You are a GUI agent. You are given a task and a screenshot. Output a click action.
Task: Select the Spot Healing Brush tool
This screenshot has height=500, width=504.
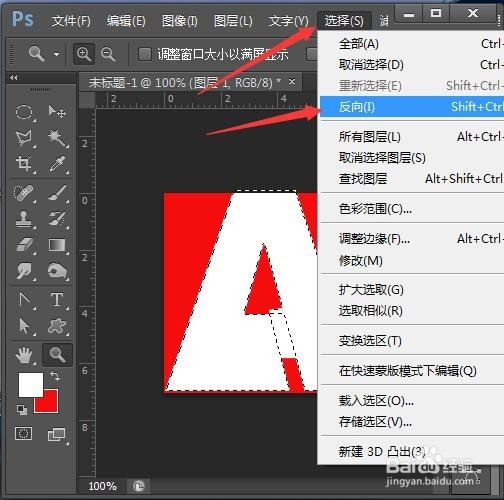tap(24, 193)
